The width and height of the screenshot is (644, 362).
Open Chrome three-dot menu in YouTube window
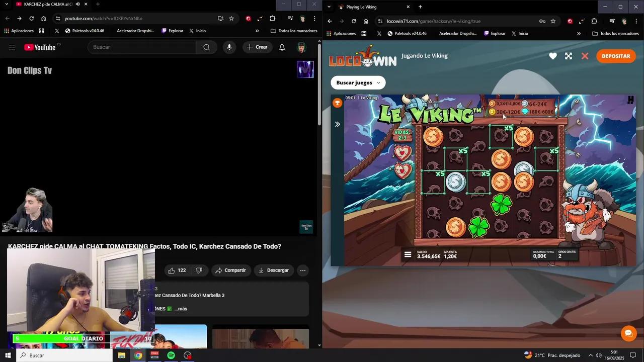coord(314,19)
